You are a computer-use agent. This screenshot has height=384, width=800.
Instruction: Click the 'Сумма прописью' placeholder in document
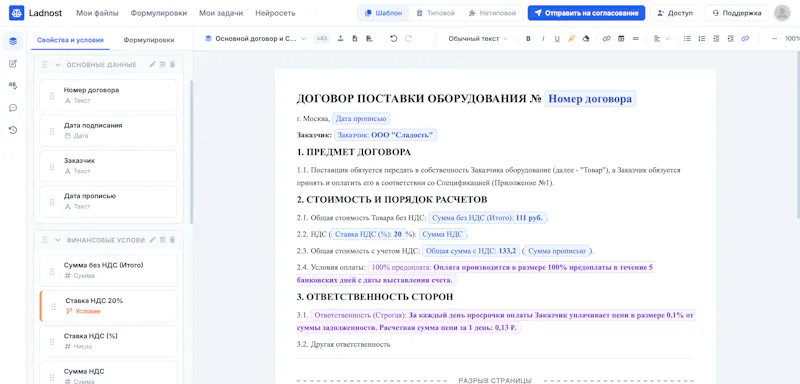coord(557,251)
